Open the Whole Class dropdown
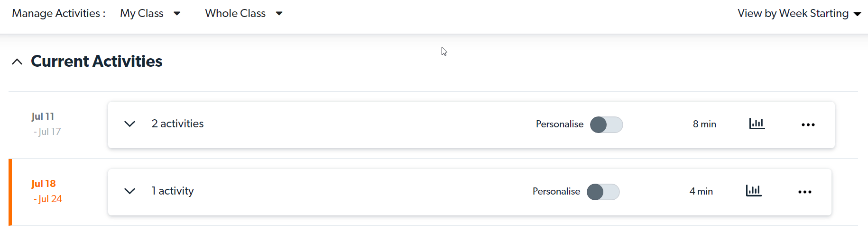This screenshot has height=240, width=868. [x=244, y=13]
